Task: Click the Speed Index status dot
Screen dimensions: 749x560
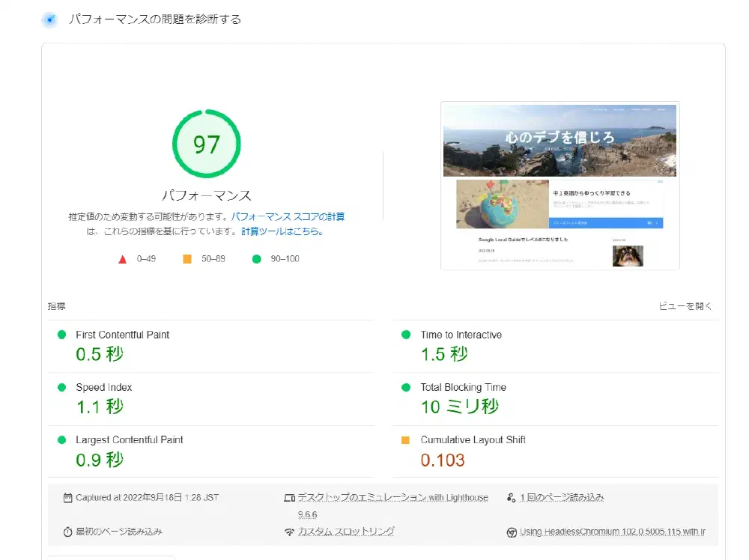Action: (x=61, y=387)
